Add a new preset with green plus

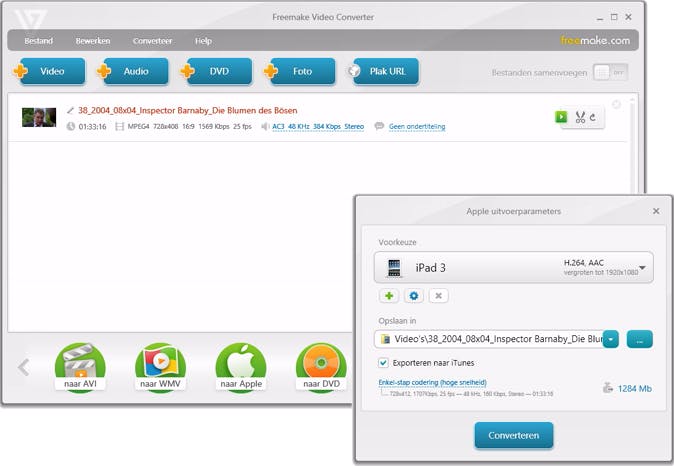389,296
